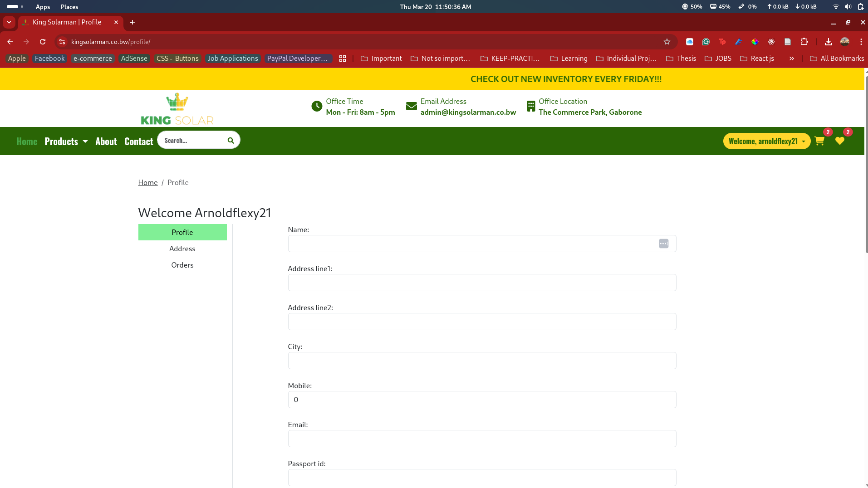The height and width of the screenshot is (488, 868).
Task: Bookmark this page with star icon
Action: click(x=667, y=42)
